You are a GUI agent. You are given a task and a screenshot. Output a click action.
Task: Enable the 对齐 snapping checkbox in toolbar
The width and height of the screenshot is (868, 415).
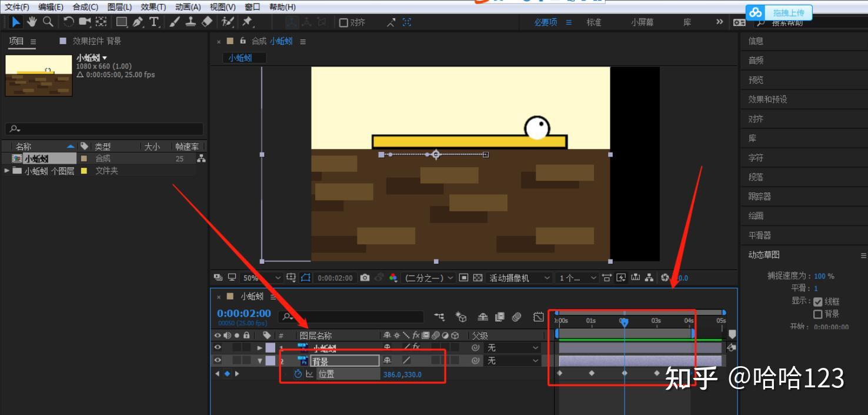pos(344,22)
